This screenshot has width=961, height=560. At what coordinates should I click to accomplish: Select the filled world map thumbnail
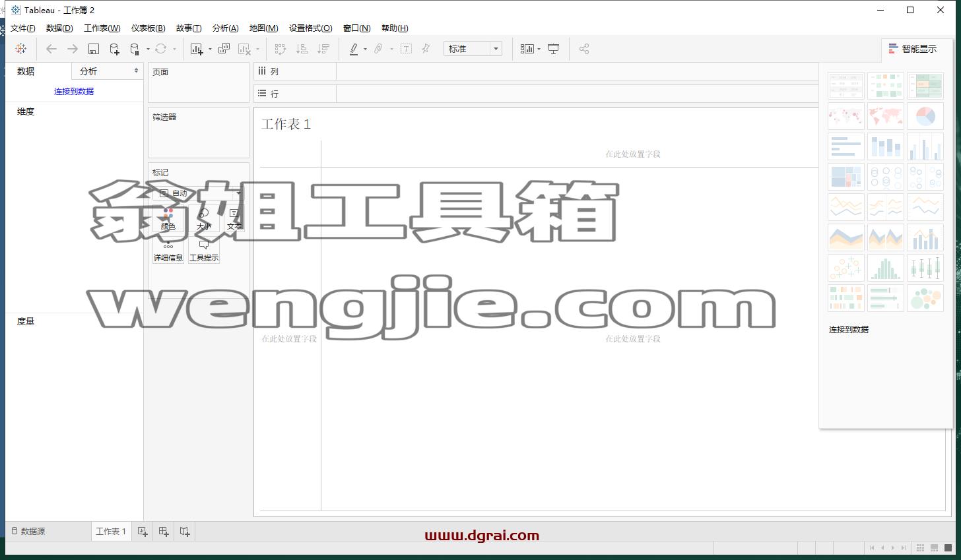tap(885, 116)
